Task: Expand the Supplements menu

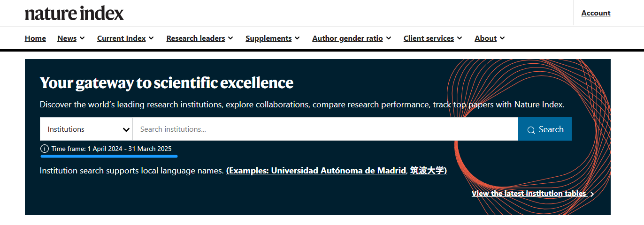Action: 272,38
